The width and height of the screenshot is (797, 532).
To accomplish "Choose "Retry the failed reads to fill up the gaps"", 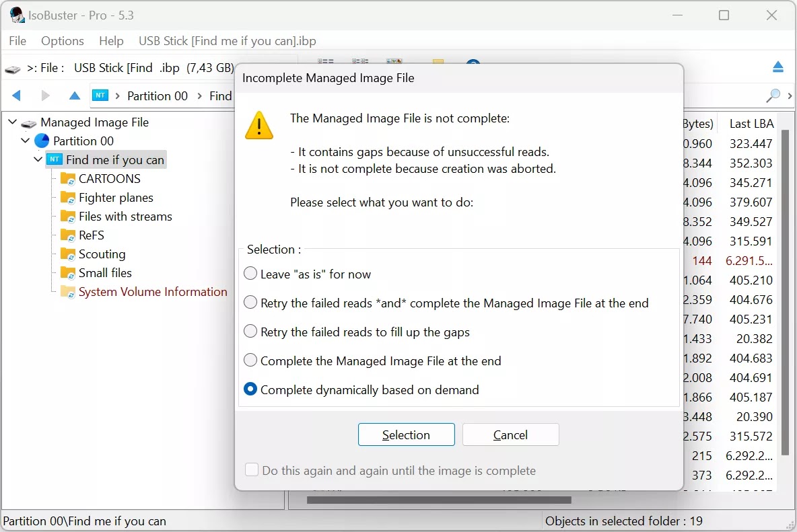I will [x=250, y=332].
